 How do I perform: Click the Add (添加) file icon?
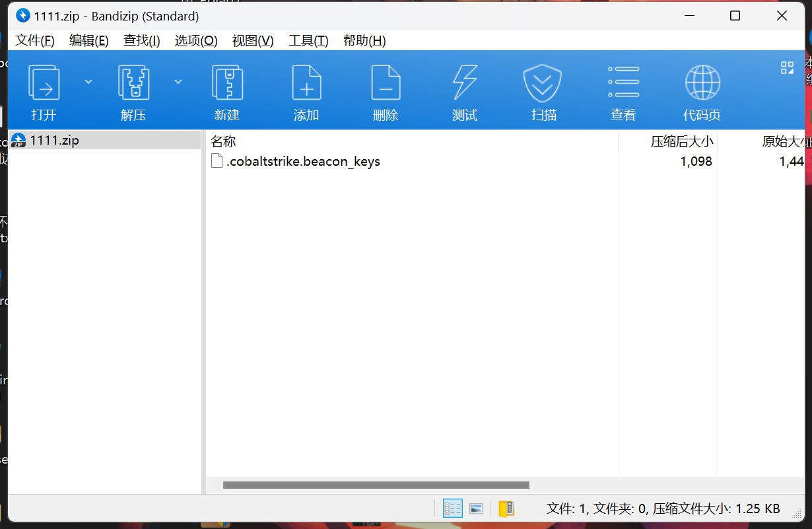(306, 83)
